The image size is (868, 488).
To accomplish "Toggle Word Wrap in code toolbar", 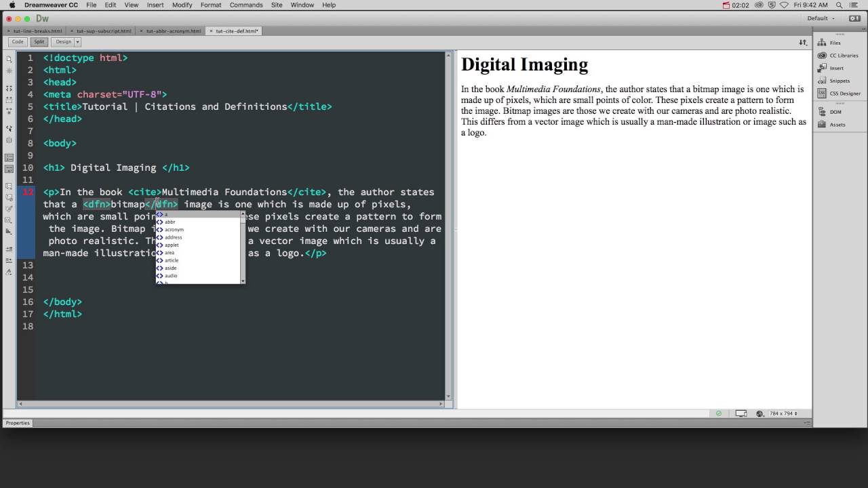I will point(9,169).
